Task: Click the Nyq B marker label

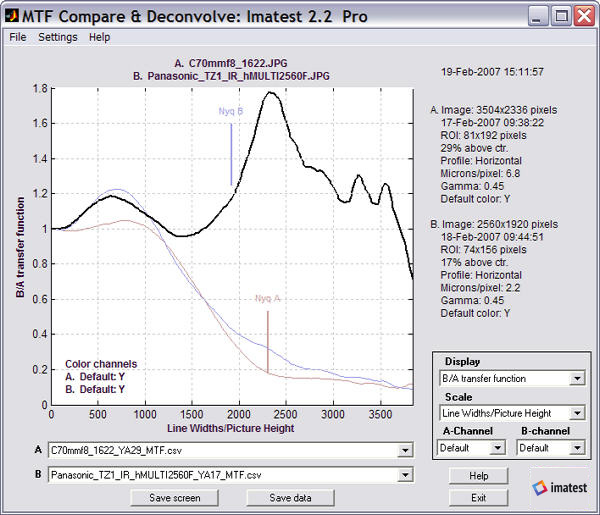Action: (231, 111)
